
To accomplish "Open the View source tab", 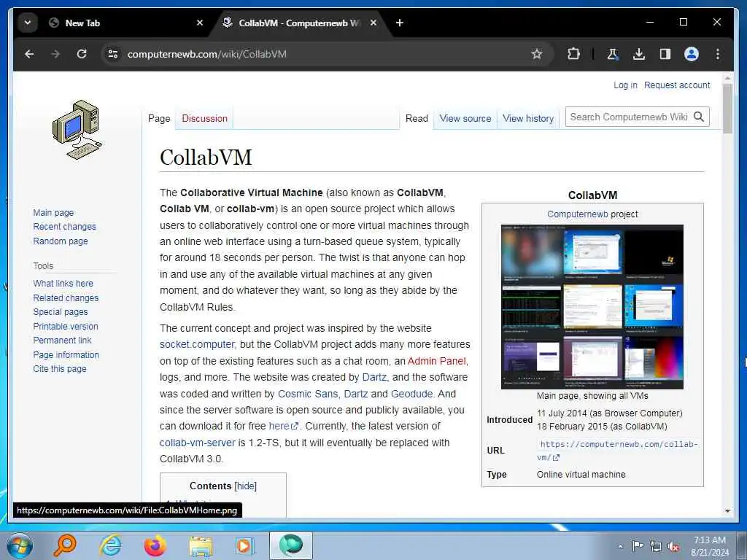I will pos(465,119).
